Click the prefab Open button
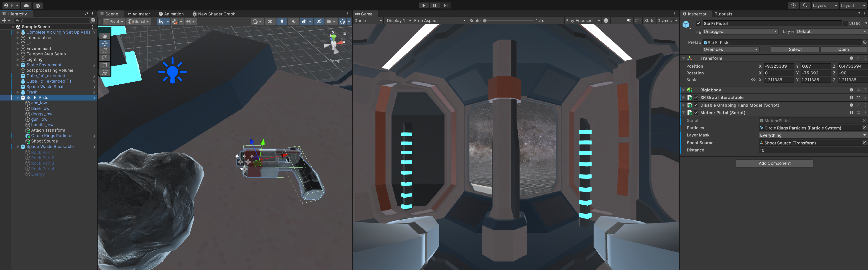 (843, 50)
